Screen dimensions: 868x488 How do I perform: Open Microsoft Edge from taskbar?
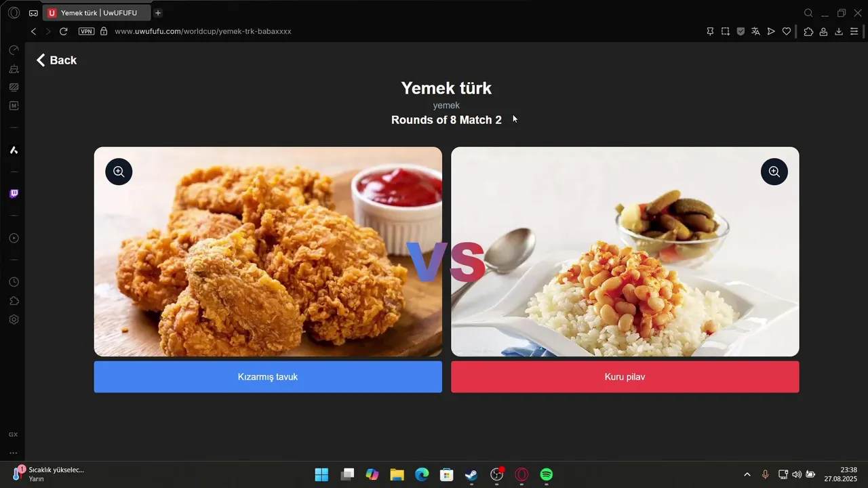pyautogui.click(x=422, y=474)
